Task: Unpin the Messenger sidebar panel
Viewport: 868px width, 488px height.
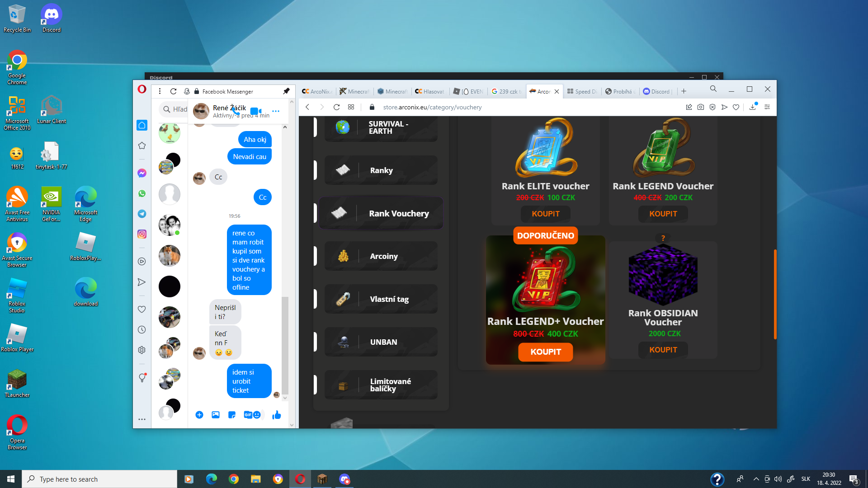Action: [286, 91]
